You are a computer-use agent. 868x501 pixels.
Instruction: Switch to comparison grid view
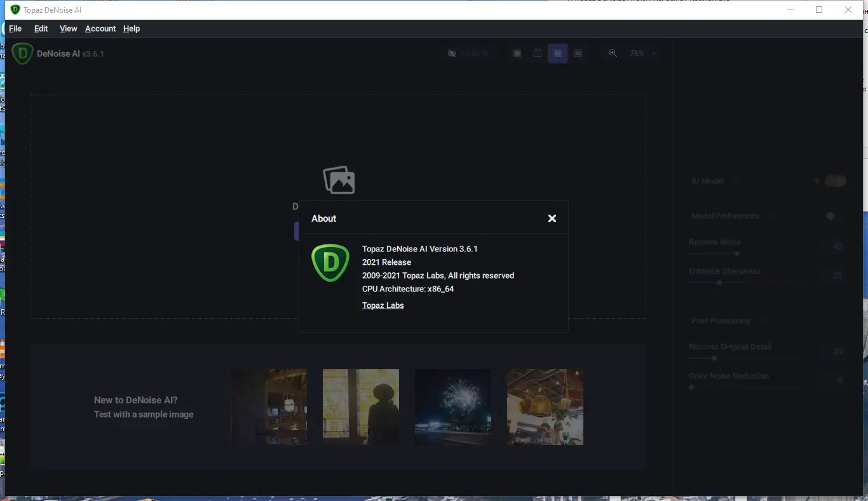[578, 53]
